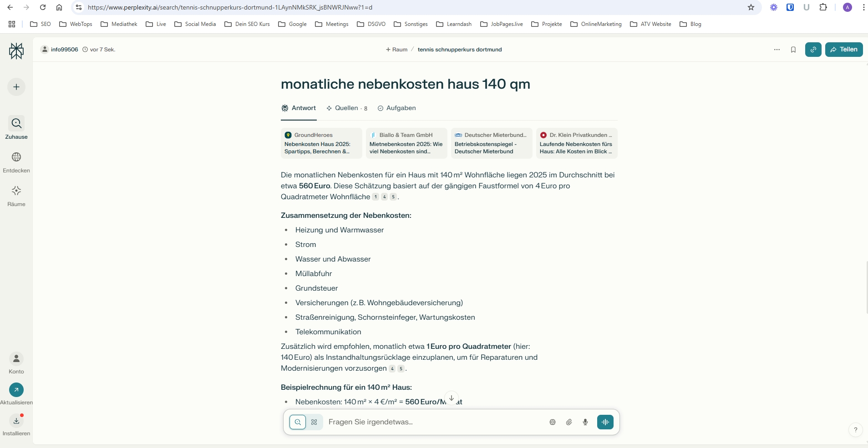Open the GroundHeroes source card
The image size is (868, 448).
[x=321, y=143]
